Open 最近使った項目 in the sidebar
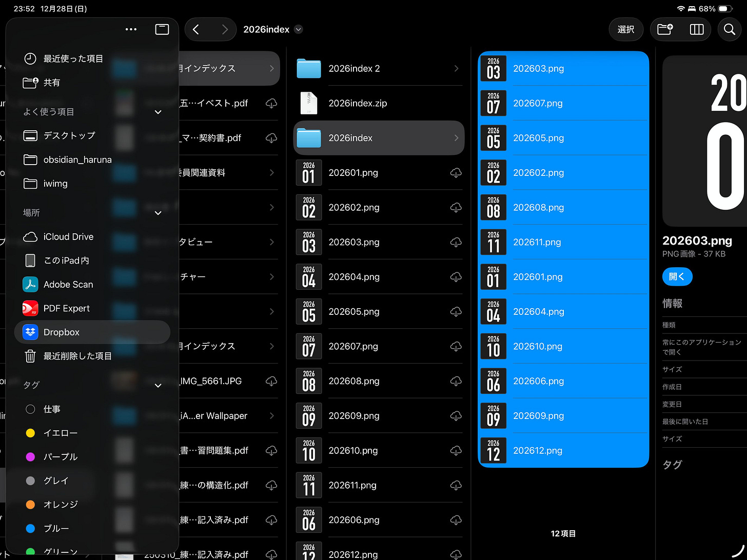 pos(92,58)
